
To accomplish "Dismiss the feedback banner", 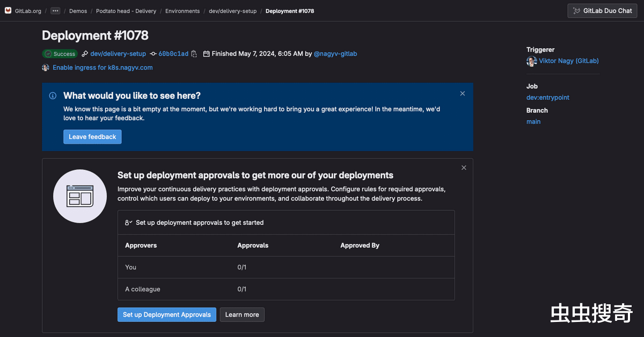I will click(463, 93).
